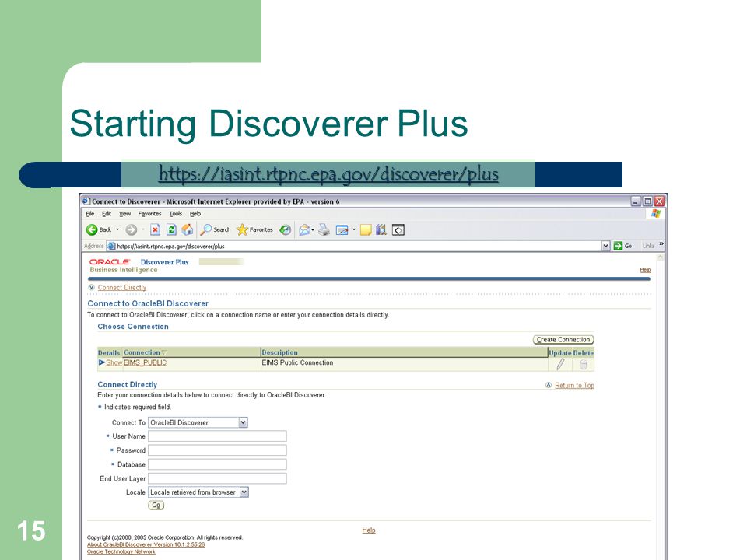Viewport: 747px width, 560px height.
Task: Click the pencil Update icon for EIMS_PUBLIC
Action: [x=560, y=364]
